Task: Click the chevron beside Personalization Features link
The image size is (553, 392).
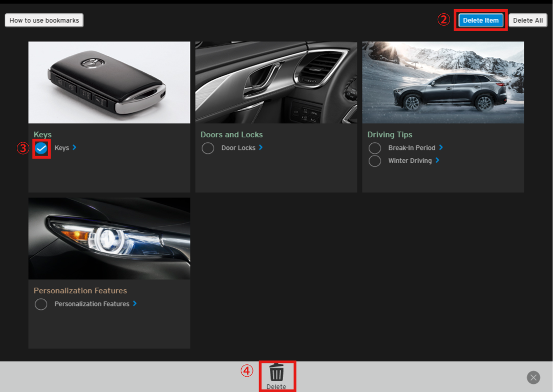Action: point(135,303)
